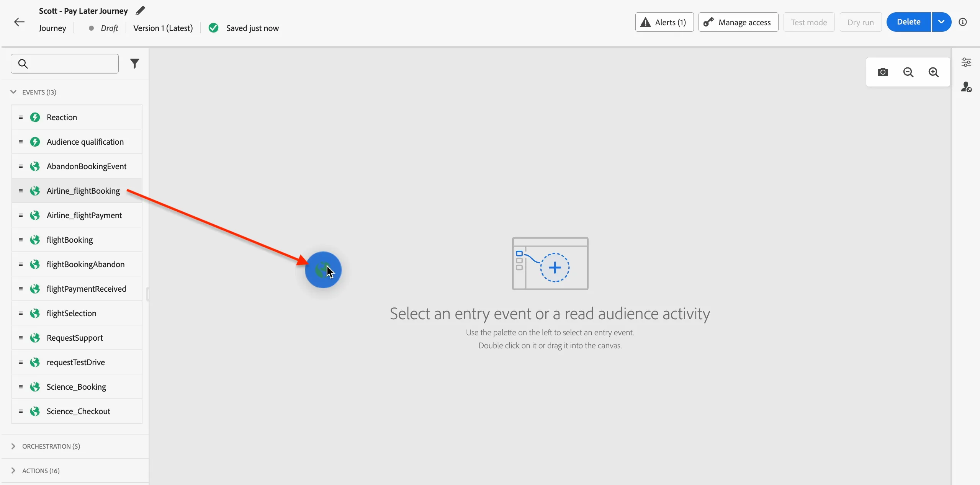Image resolution: width=980 pixels, height=485 pixels.
Task: Open the info icon next to Delete
Action: click(x=963, y=22)
